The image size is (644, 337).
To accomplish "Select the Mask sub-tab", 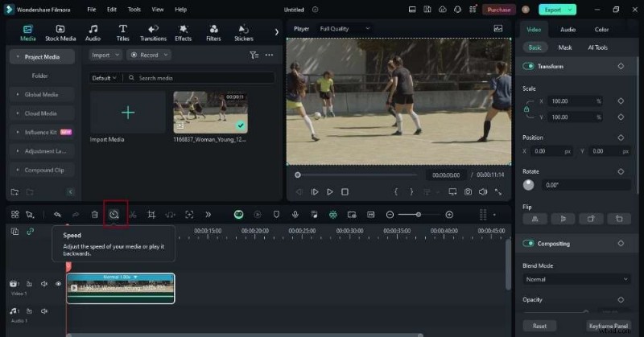I will coord(565,47).
